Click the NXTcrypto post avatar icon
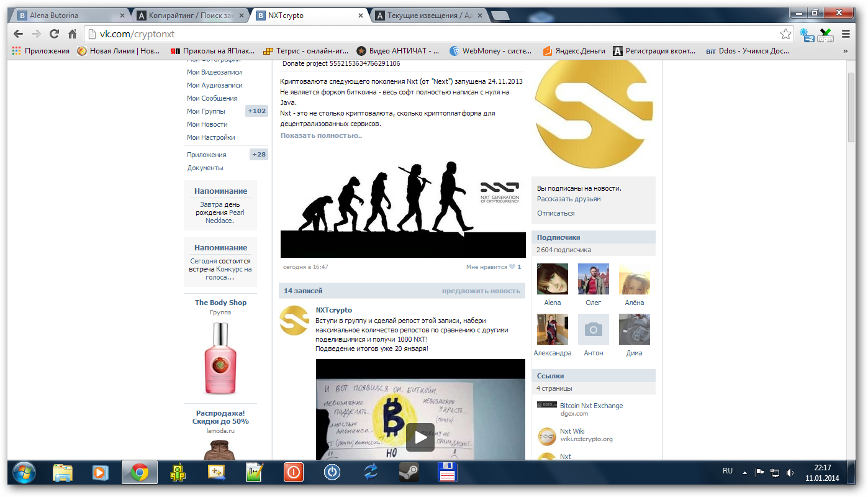Viewport: 868px width, 497px height. point(294,321)
